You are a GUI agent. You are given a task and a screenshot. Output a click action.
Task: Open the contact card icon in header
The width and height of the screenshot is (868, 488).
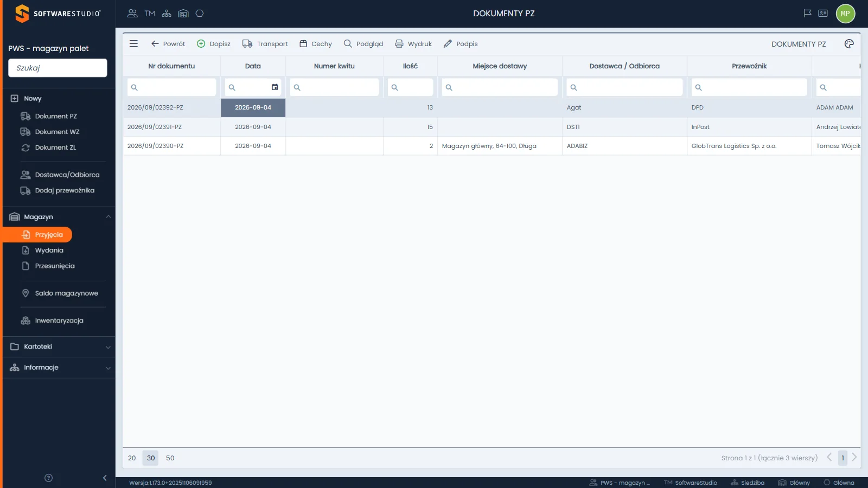point(823,14)
